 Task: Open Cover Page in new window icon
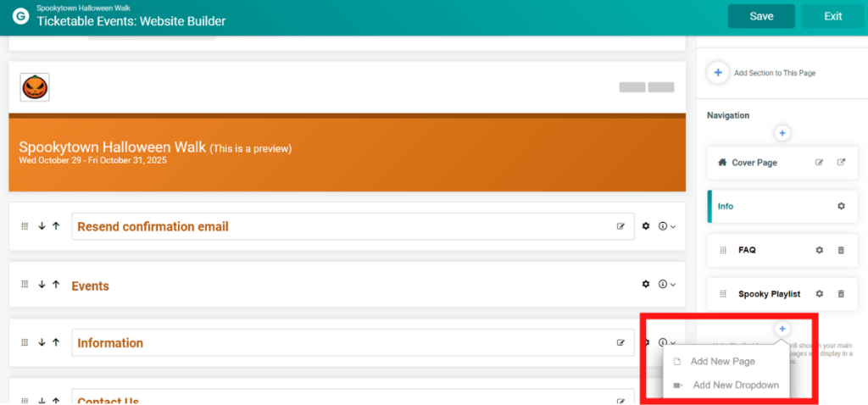(x=841, y=163)
